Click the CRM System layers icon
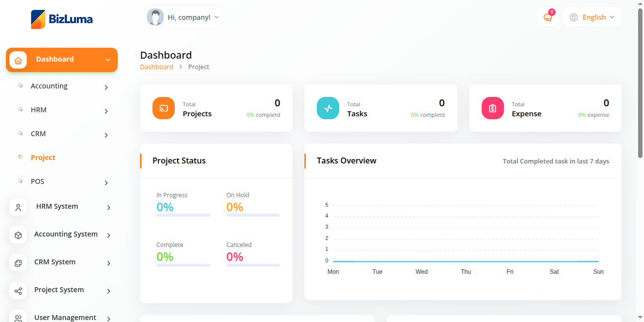The width and height of the screenshot is (644, 322). (x=18, y=263)
